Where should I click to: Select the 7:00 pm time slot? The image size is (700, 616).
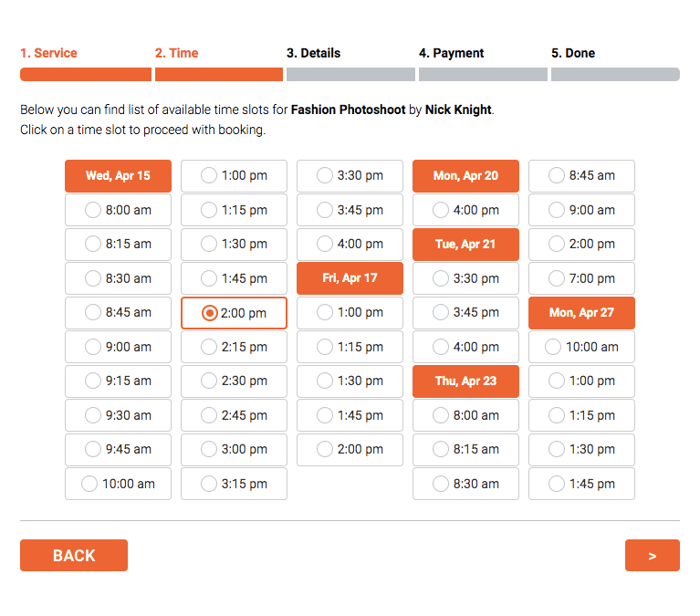[x=581, y=278]
